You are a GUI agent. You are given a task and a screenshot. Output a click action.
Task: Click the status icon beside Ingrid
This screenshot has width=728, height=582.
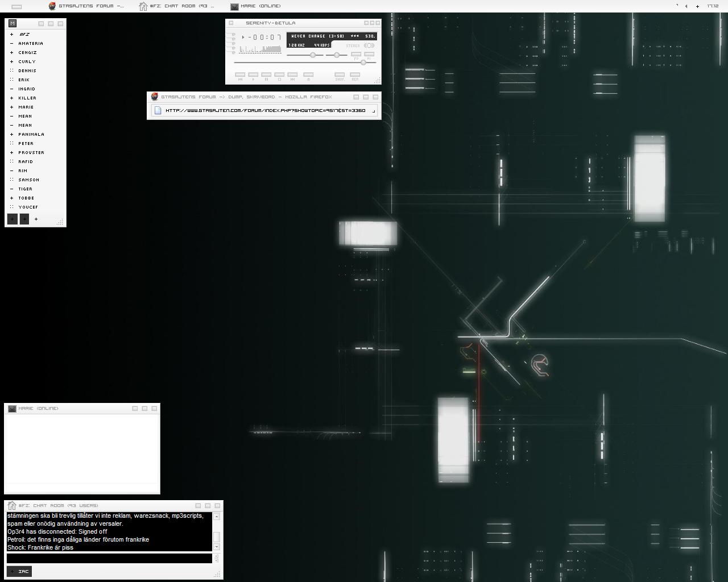11,89
